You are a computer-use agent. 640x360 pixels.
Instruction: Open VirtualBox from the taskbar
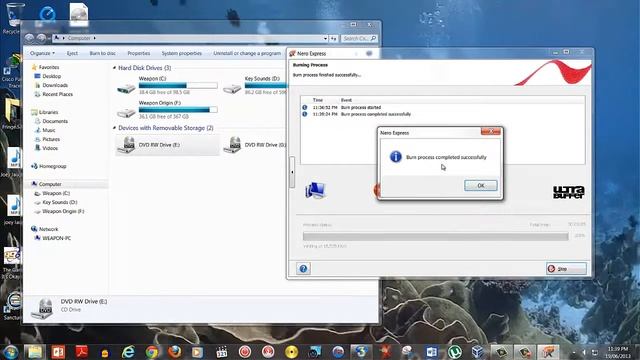coord(478,351)
